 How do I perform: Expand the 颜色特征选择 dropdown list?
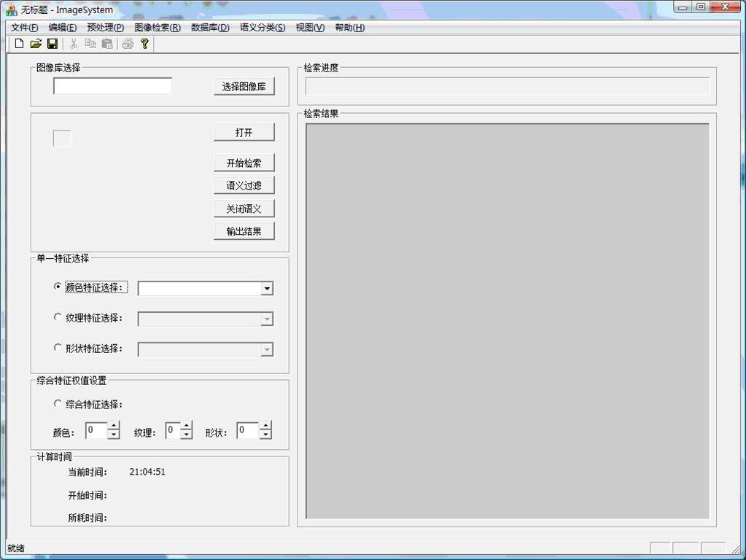267,289
